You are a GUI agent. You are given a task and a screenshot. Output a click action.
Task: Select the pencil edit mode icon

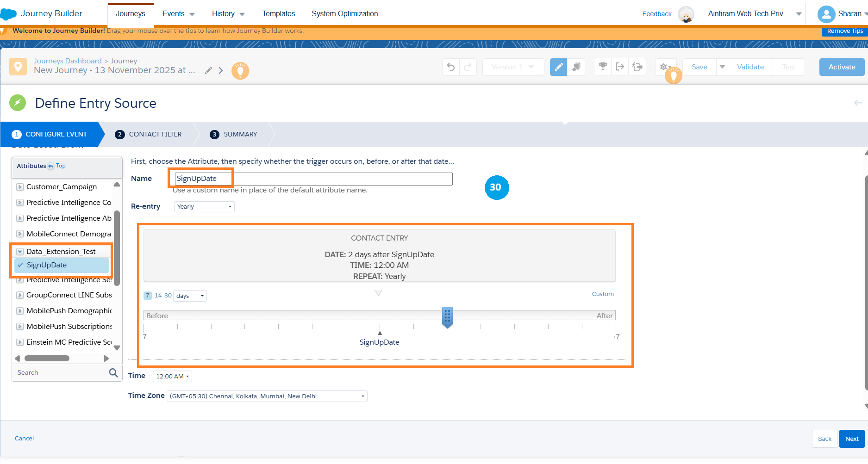point(558,67)
